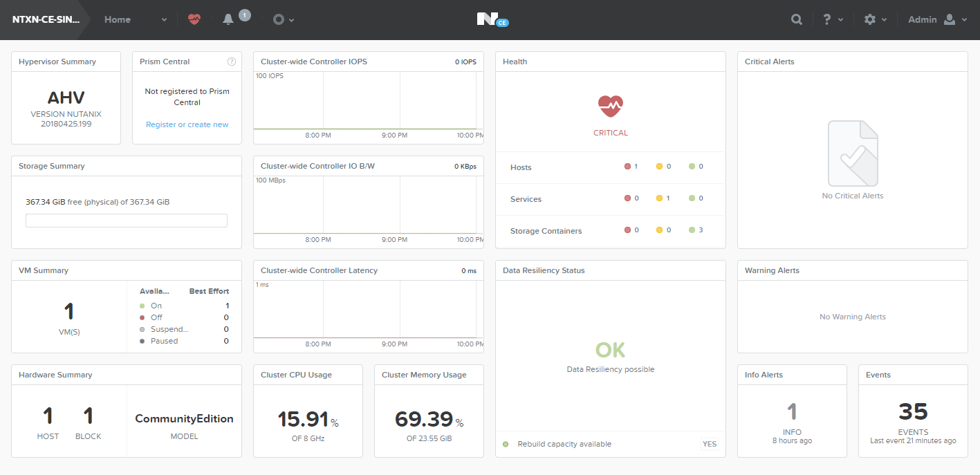Image resolution: width=980 pixels, height=475 pixels.
Task: Expand the help menu chevron
Action: 841,20
